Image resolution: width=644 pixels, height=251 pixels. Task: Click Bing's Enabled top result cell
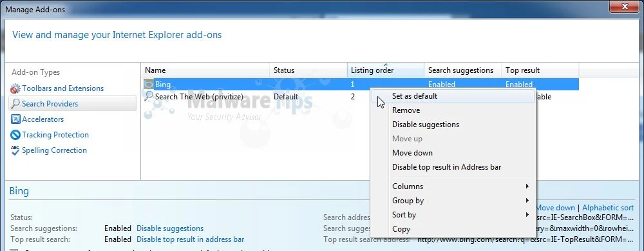[x=519, y=85]
